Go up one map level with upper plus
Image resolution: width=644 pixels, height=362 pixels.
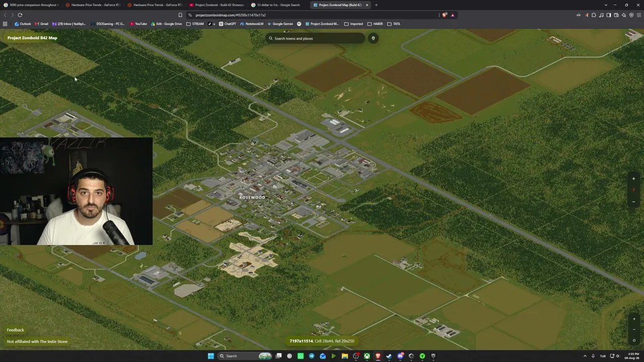[x=633, y=178]
